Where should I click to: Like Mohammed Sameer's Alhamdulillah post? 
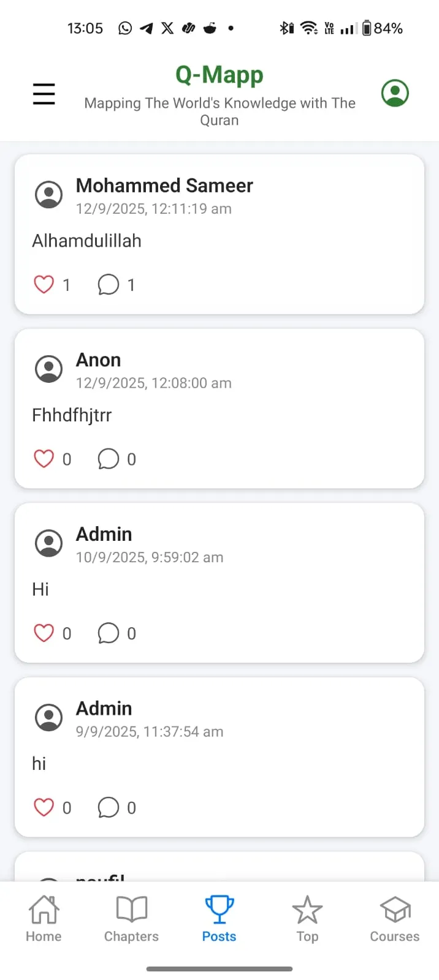tap(44, 284)
